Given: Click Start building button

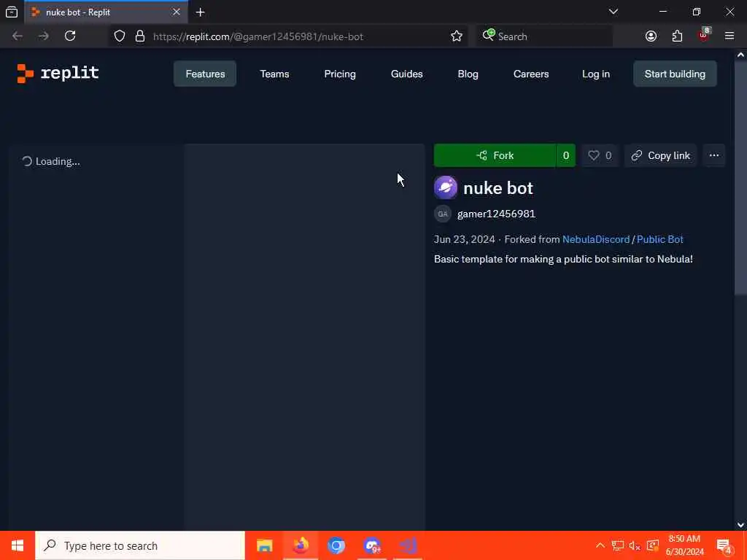Looking at the screenshot, I should (675, 74).
